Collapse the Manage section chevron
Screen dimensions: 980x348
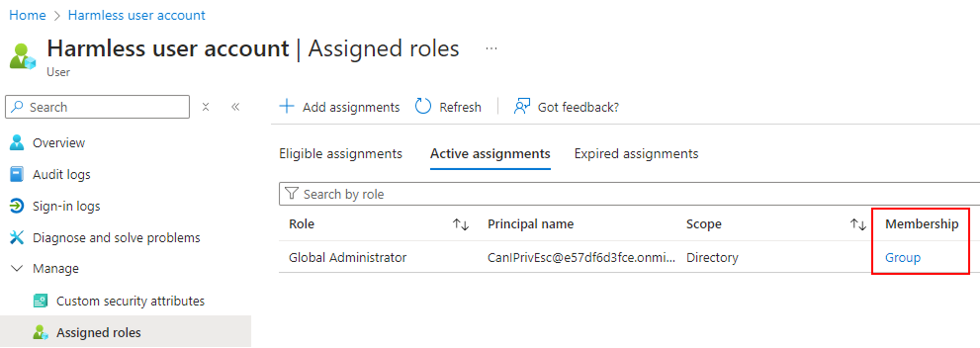[17, 269]
